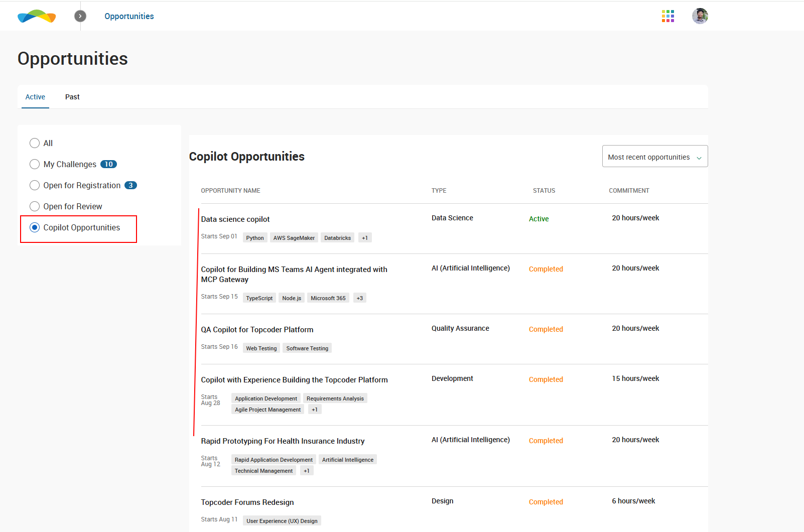
Task: Click the Python skill tag
Action: [x=255, y=238]
